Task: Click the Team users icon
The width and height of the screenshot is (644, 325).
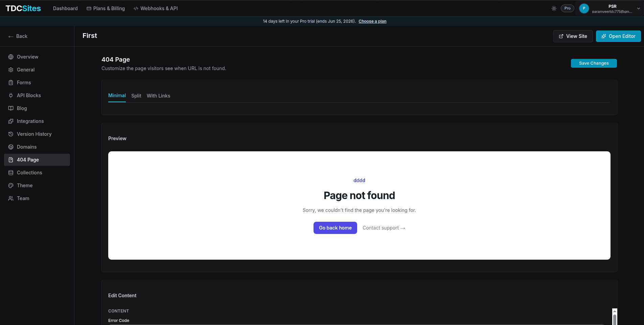Action: [x=11, y=198]
